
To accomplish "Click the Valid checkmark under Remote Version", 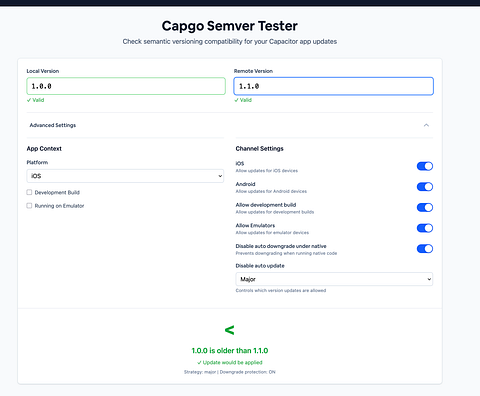I will click(243, 100).
